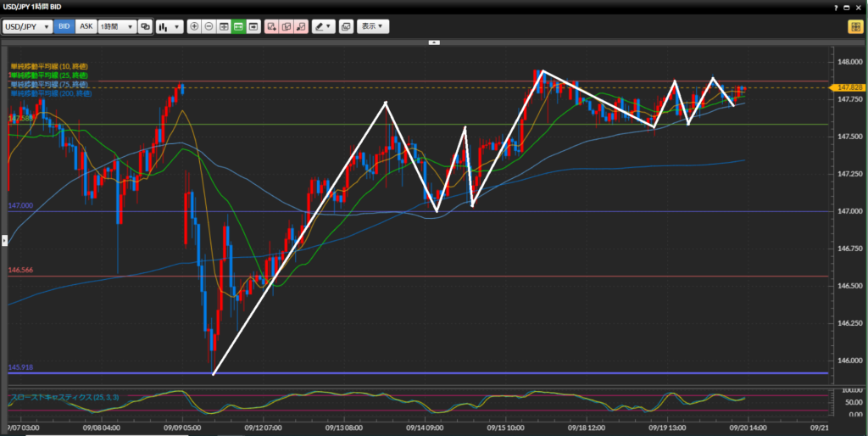Screen dimensions: 868x436
Task: Click the スローストキャスティクス indicator label
Action: pos(53,396)
